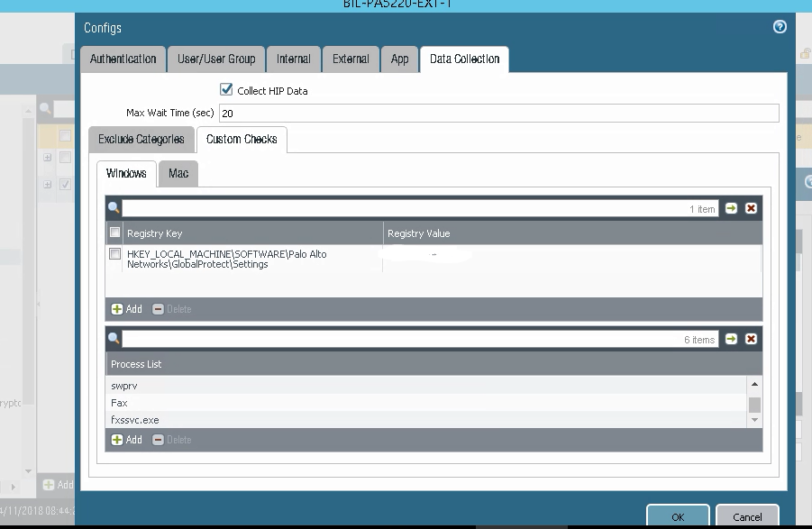The height and width of the screenshot is (529, 812).
Task: Open the External tab
Action: 351,59
